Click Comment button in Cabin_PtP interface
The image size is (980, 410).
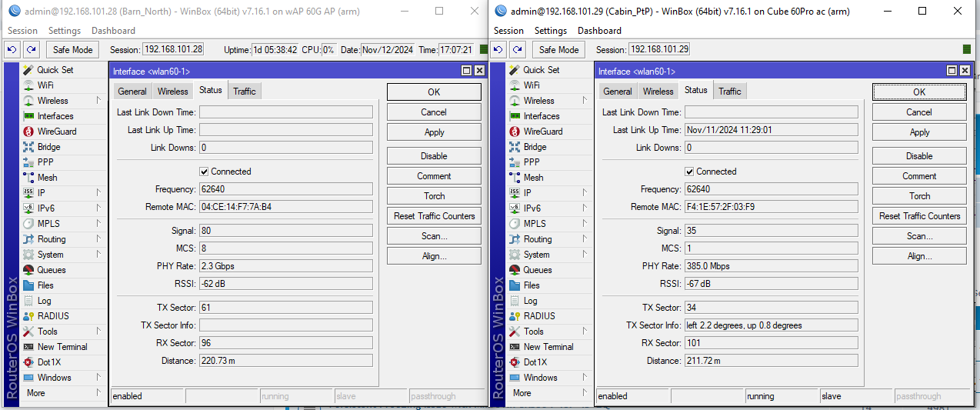[919, 176]
